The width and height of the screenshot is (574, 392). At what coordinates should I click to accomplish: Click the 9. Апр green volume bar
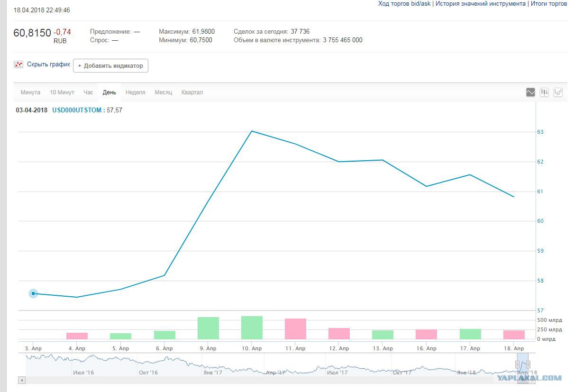tap(208, 328)
